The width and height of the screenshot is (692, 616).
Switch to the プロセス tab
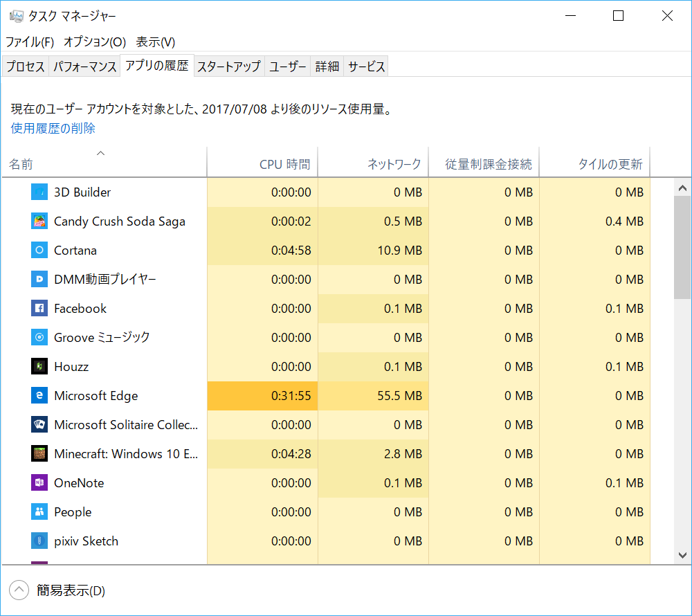[x=26, y=66]
